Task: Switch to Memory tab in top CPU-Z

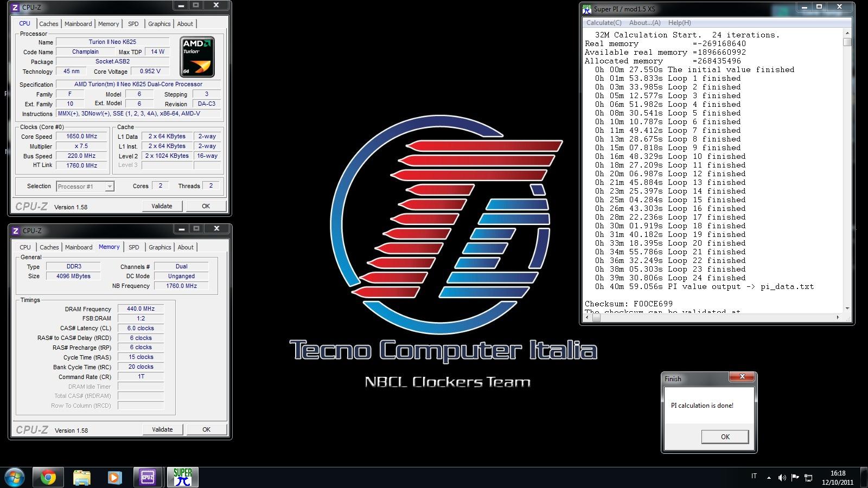Action: point(108,24)
